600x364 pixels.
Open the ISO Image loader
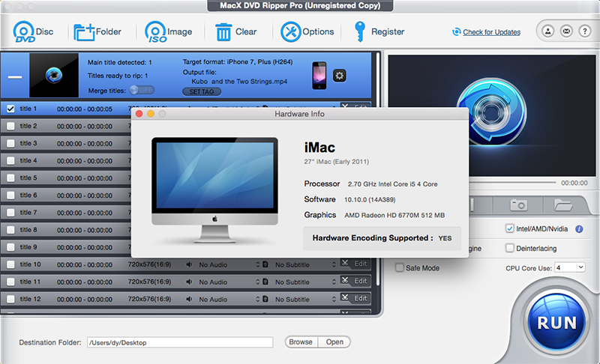point(155,32)
